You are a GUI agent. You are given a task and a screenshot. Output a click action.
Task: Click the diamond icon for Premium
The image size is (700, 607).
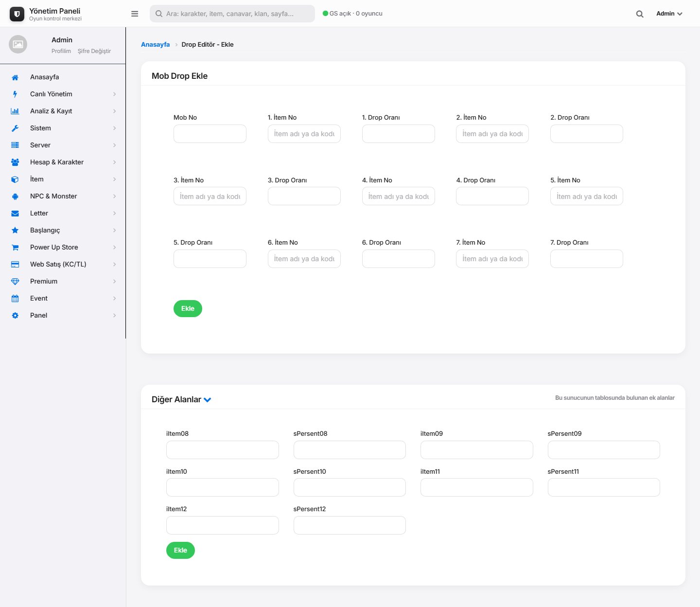pyautogui.click(x=15, y=282)
